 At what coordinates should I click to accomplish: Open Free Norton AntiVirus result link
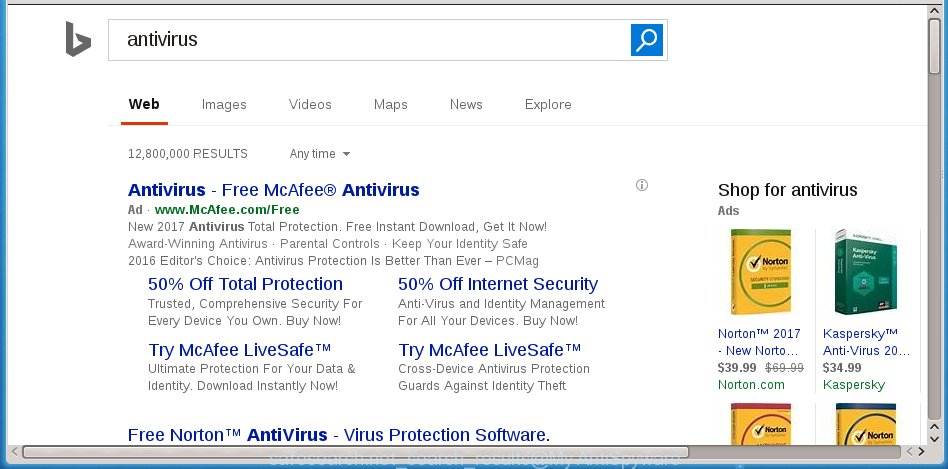pos(339,435)
